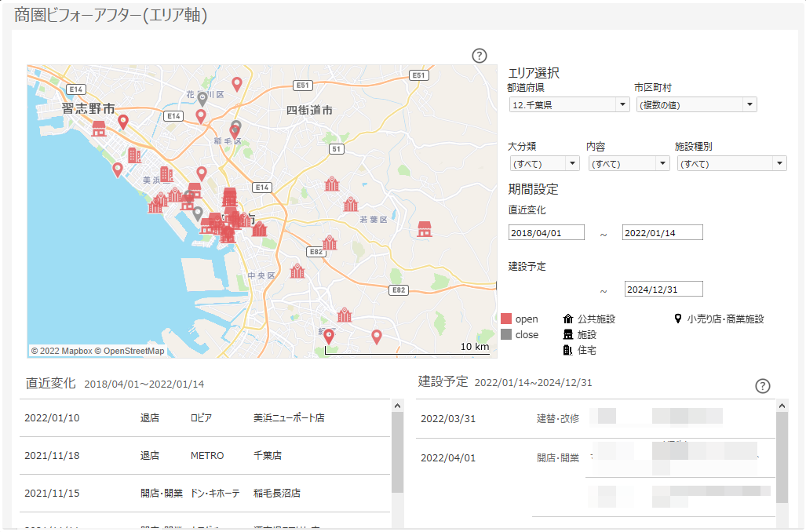Image resolution: width=806 pixels, height=532 pixels.
Task: Select red housing building marker beside 美浜 label
Action: click(x=166, y=175)
